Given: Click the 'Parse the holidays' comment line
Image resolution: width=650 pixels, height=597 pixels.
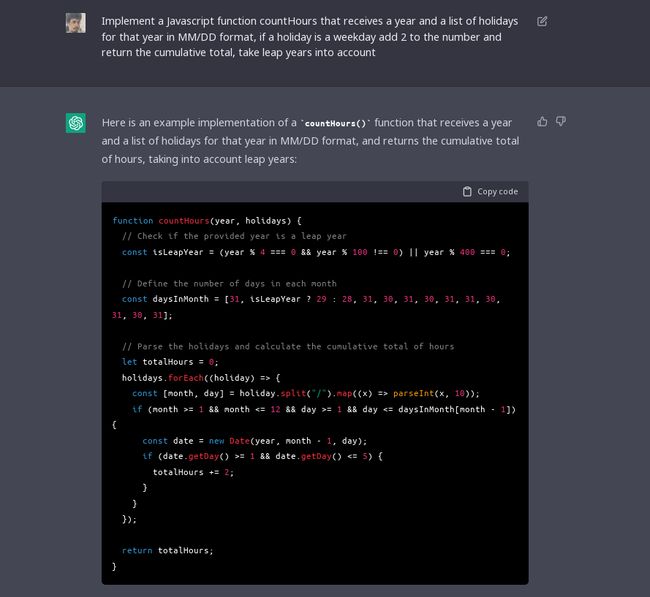Looking at the screenshot, I should point(288,346).
